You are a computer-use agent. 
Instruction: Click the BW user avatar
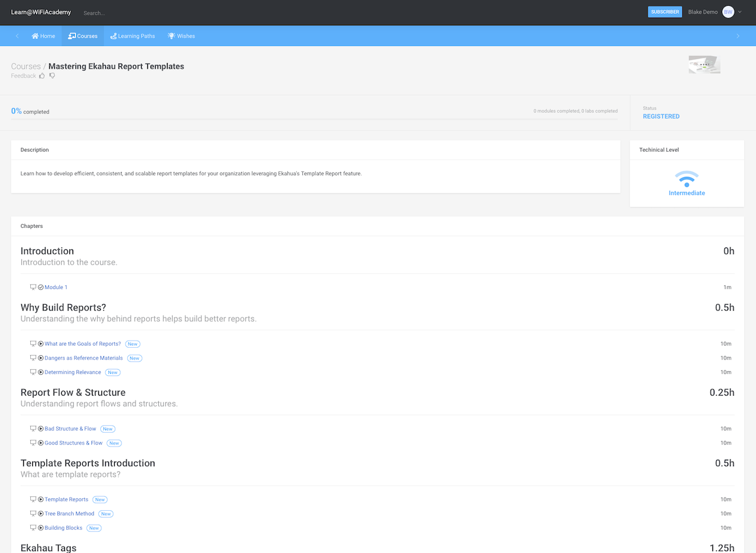click(x=728, y=12)
